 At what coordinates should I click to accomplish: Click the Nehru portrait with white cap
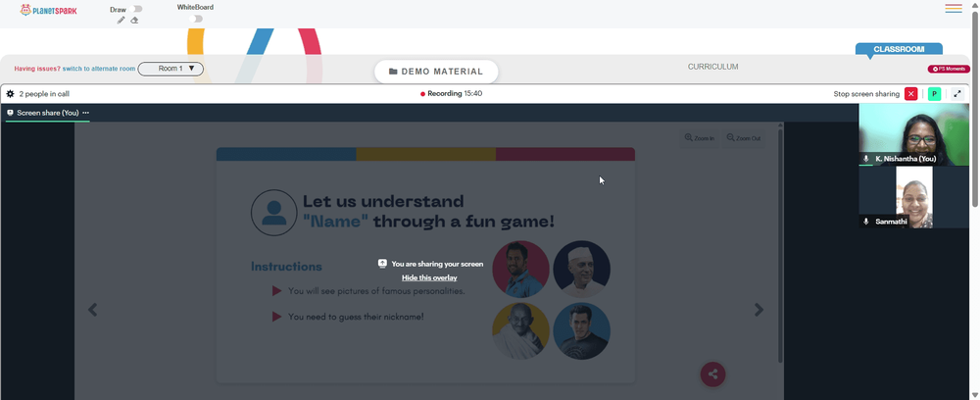(x=582, y=270)
